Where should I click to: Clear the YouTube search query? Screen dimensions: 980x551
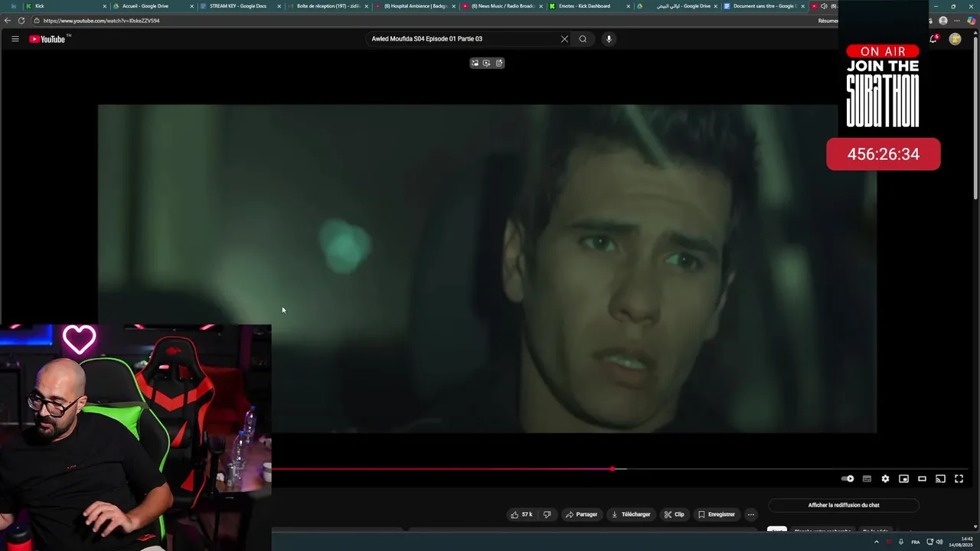tap(564, 39)
